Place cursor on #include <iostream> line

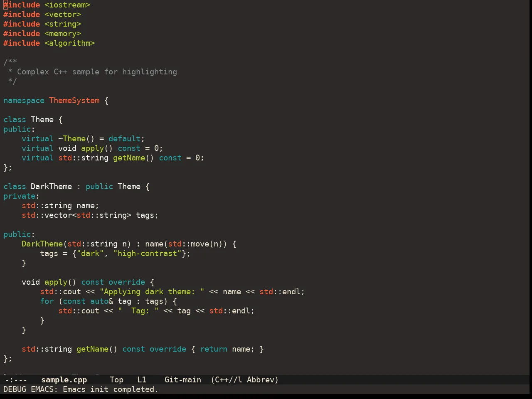tap(47, 5)
